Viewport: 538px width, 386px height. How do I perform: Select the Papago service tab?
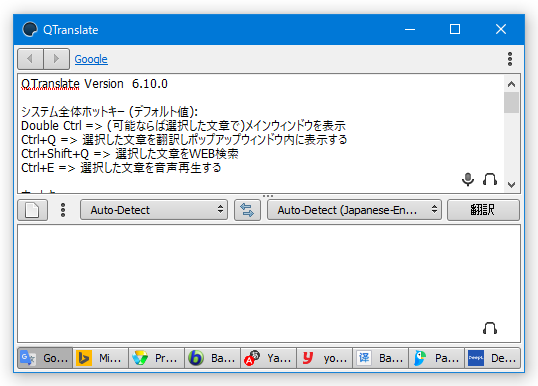point(436,358)
